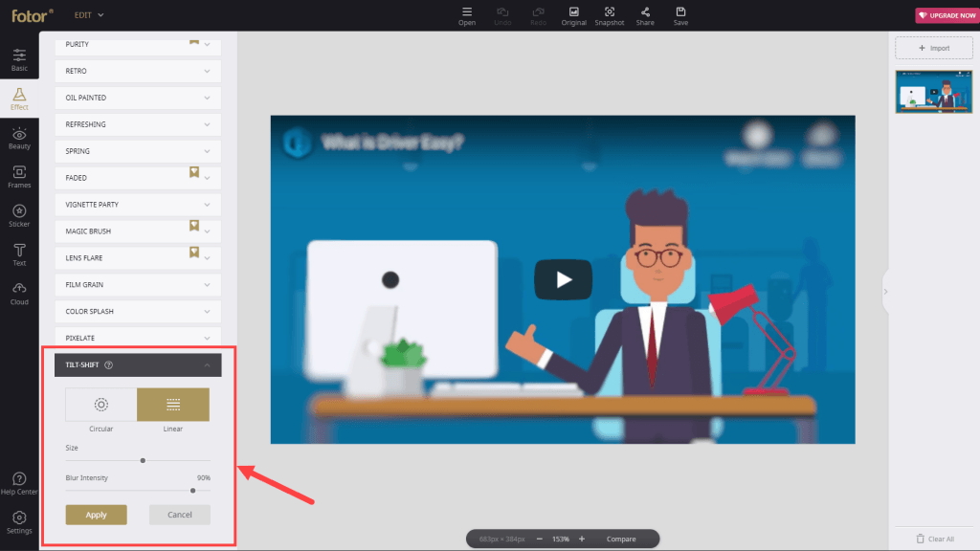Viewport: 980px width, 551px height.
Task: Open the Sticker panel
Action: point(19,215)
